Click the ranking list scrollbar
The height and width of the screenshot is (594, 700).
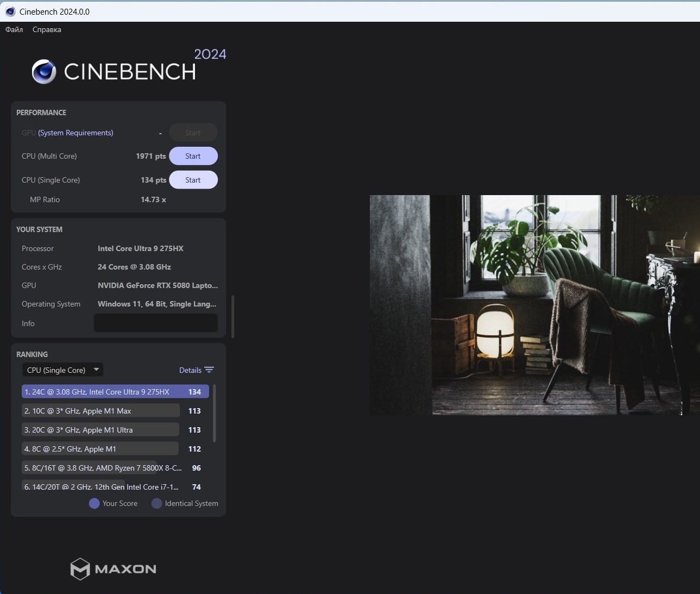[x=215, y=413]
